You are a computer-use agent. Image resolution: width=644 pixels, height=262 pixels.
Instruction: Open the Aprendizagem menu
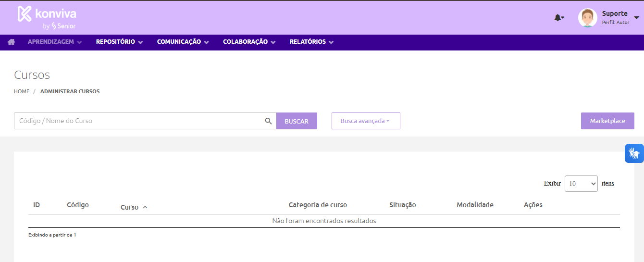[55, 42]
